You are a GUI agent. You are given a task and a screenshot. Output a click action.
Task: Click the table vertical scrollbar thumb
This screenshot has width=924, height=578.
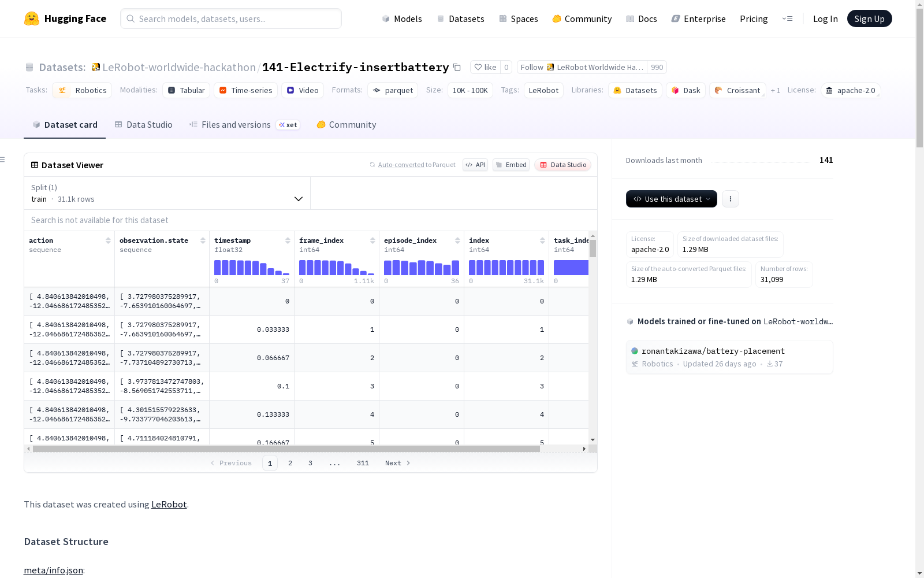coord(593,249)
